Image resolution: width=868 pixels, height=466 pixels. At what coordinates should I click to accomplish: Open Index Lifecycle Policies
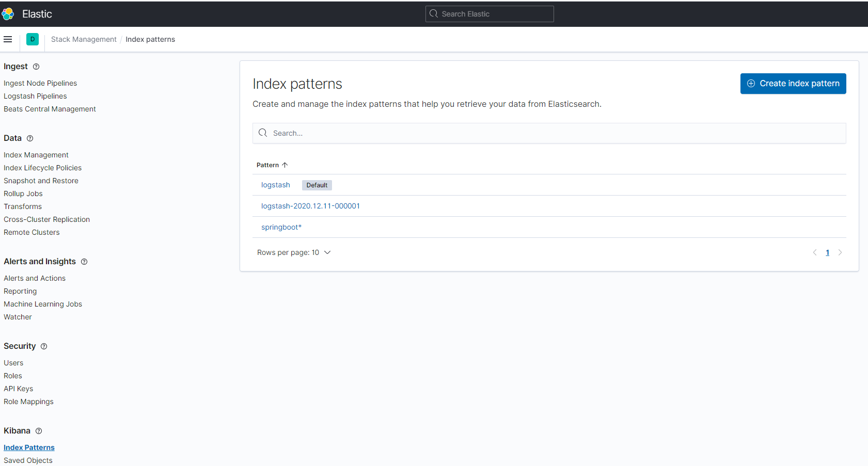pyautogui.click(x=42, y=168)
